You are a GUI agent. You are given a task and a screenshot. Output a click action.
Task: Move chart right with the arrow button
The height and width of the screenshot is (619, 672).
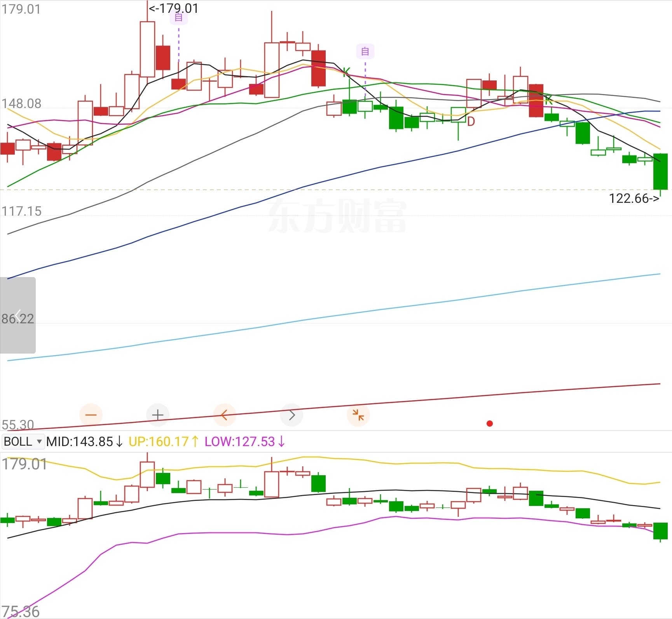point(291,415)
